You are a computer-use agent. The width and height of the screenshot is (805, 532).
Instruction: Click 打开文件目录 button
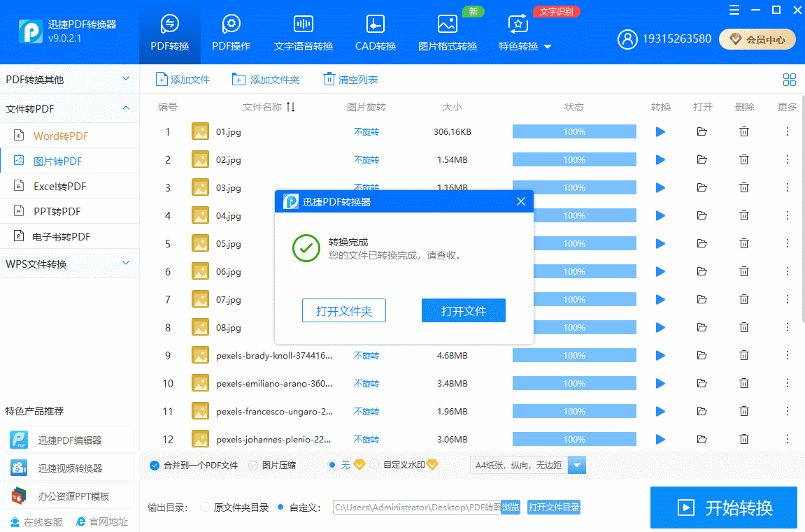point(554,508)
